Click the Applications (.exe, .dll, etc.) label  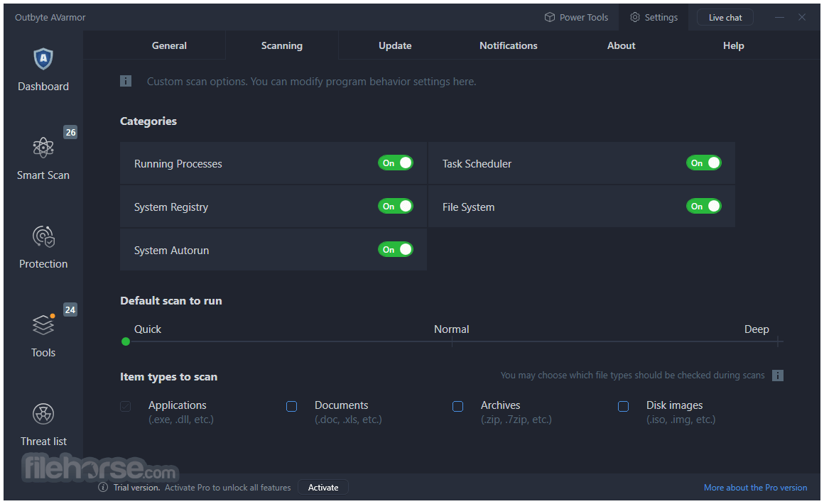180,412
